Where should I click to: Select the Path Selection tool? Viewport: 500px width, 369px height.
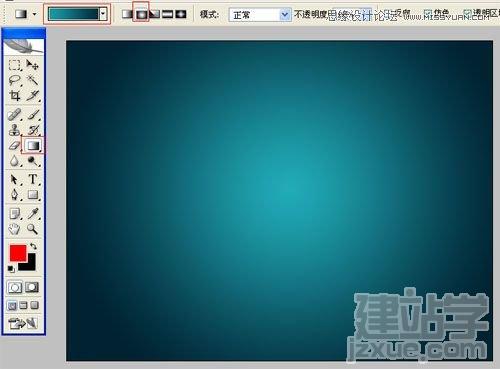[15, 180]
